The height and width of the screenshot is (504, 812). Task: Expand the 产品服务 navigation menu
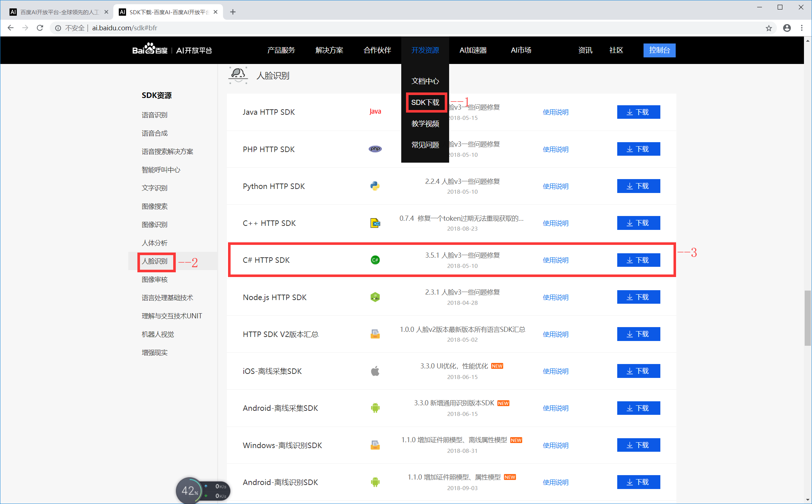click(x=281, y=50)
